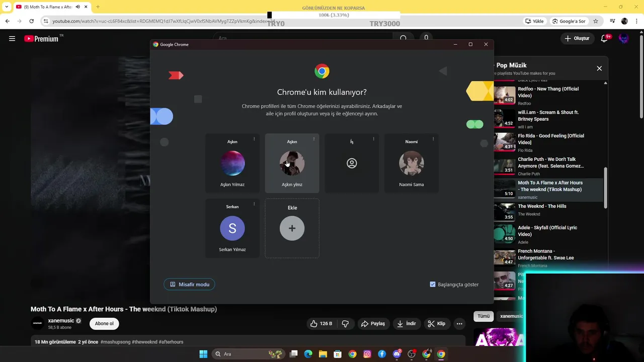
Task: Open the media controls icon in toolbar
Action: click(612, 21)
